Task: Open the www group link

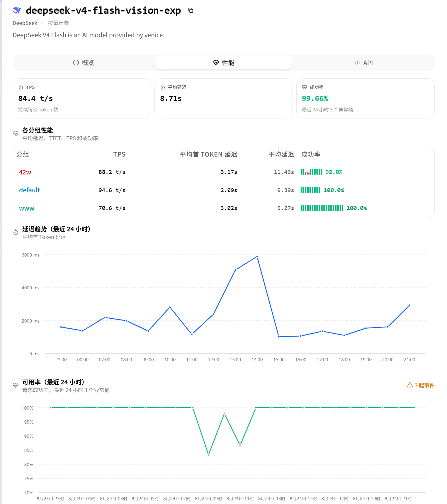Action: 27,208
